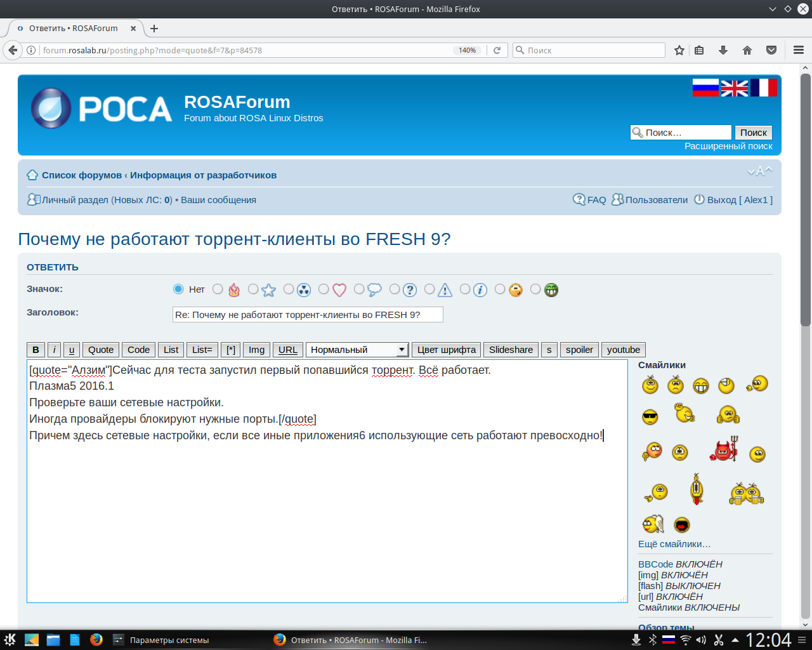Open KDE application launcher
812x650 pixels.
10,640
